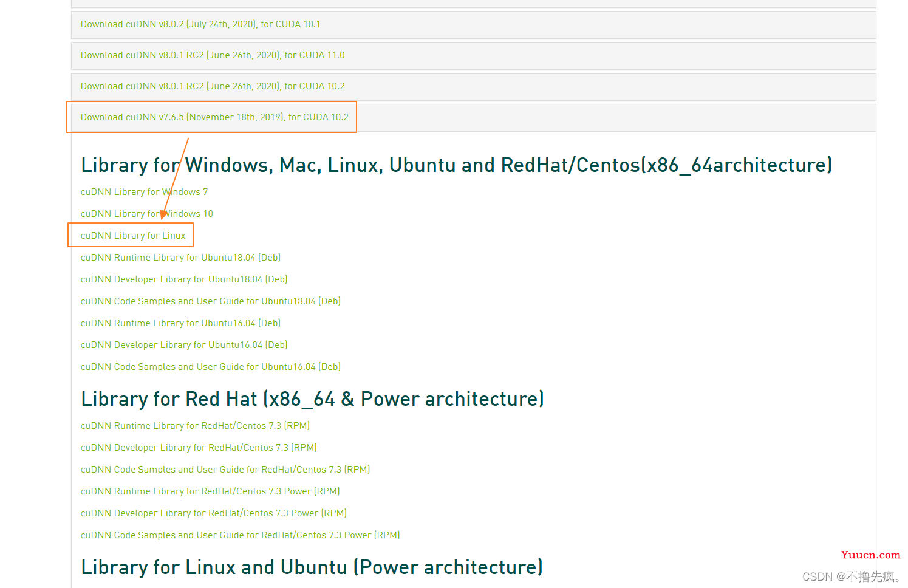Open cuDNN Library for Windows 7 link
Image resolution: width=908 pixels, height=588 pixels.
point(144,192)
